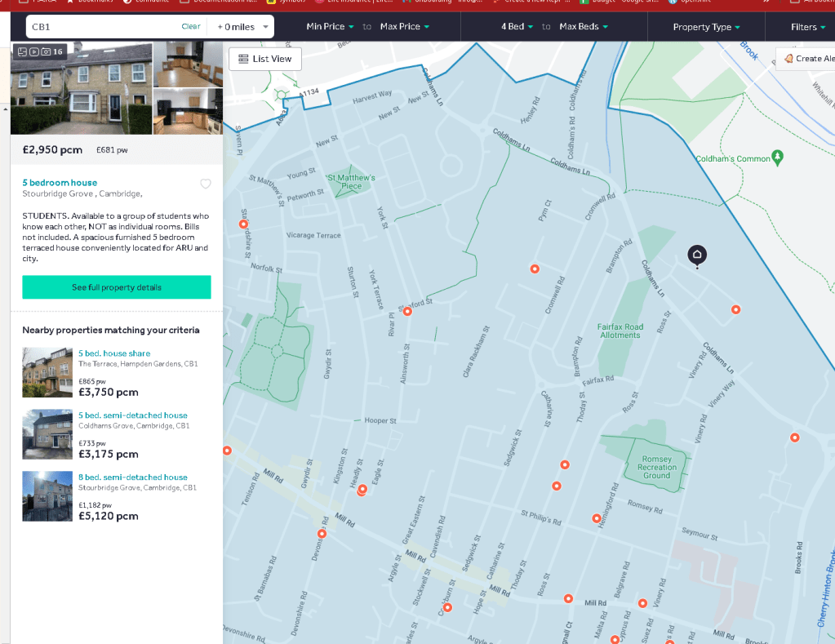Click the £2,950 pcm price

tap(52, 149)
